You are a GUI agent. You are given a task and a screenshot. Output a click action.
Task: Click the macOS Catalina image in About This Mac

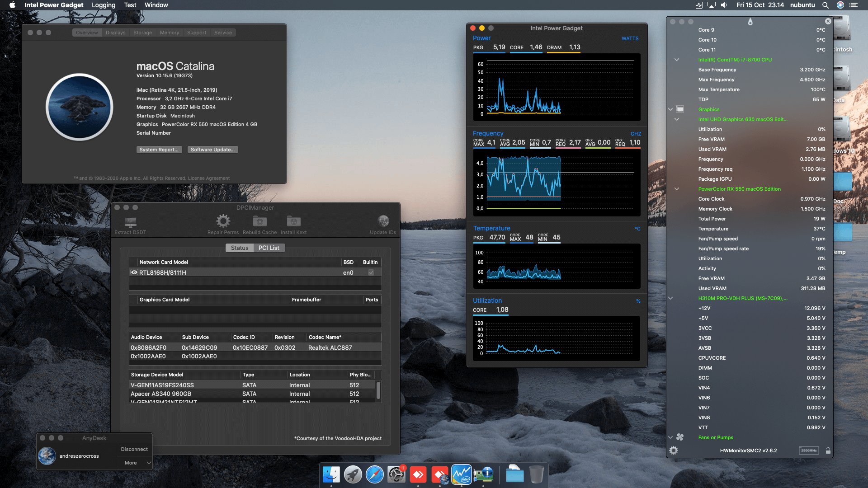click(80, 107)
